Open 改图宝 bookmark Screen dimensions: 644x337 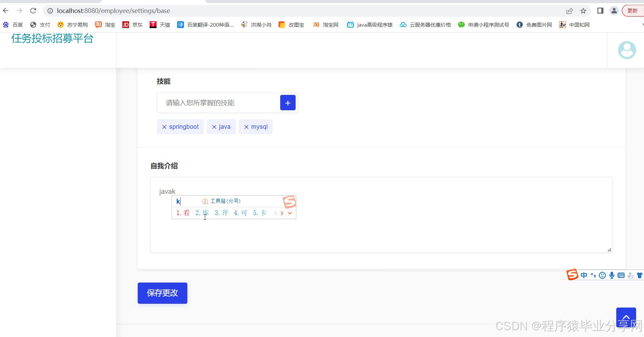click(x=291, y=25)
